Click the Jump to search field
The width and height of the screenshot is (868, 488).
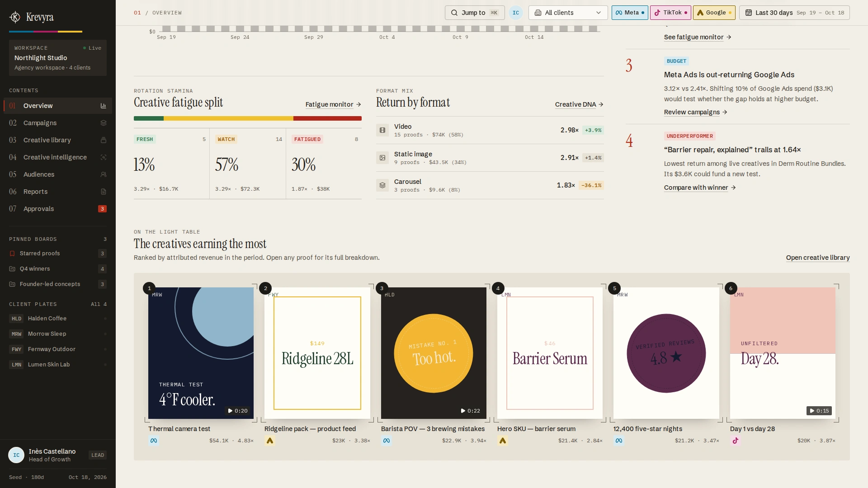click(475, 13)
